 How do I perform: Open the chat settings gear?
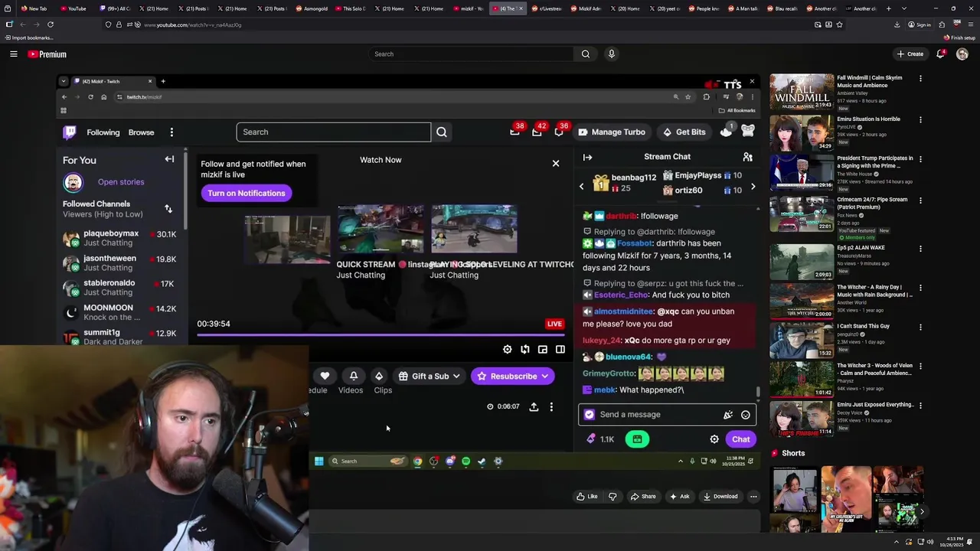[714, 439]
